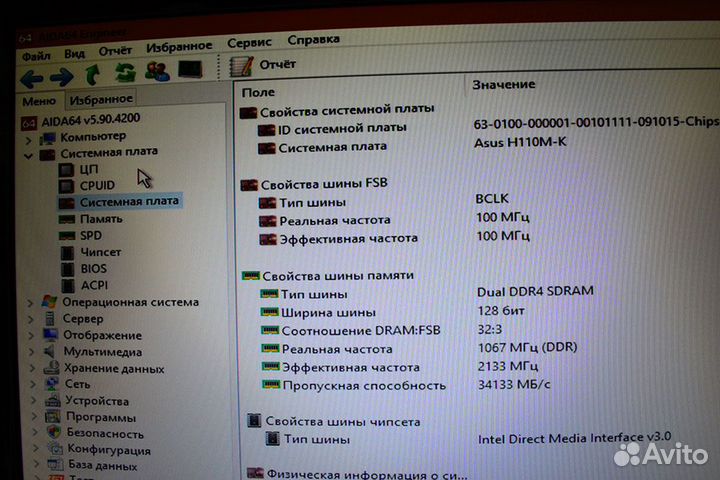Expand the Отображение node
The image size is (720, 480).
31,336
